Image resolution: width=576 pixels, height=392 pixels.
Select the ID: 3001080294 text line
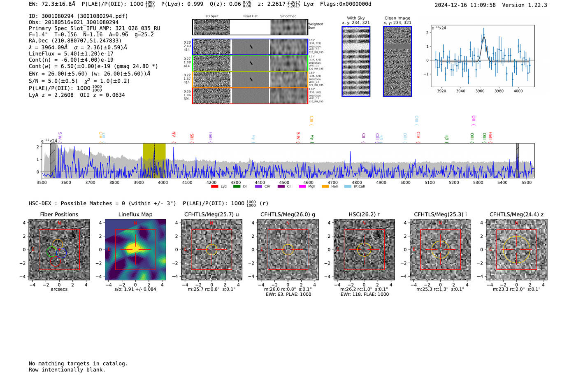pos(78,16)
